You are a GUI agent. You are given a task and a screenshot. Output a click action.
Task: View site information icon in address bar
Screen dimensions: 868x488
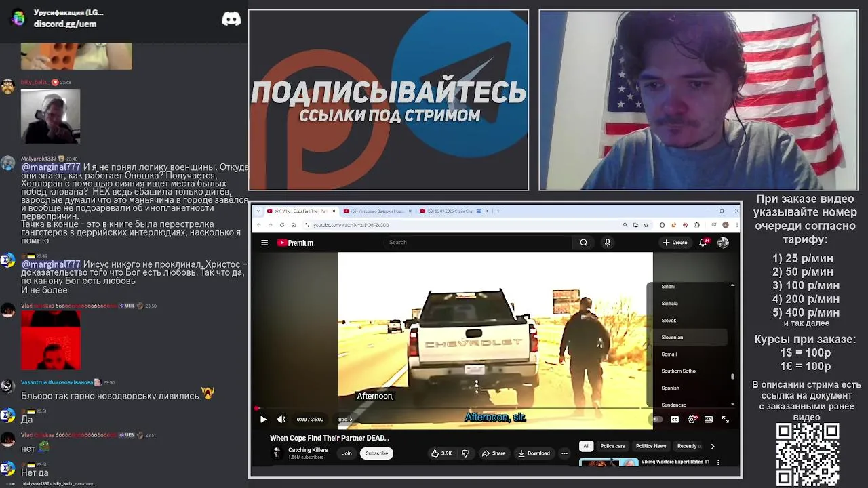[307, 225]
